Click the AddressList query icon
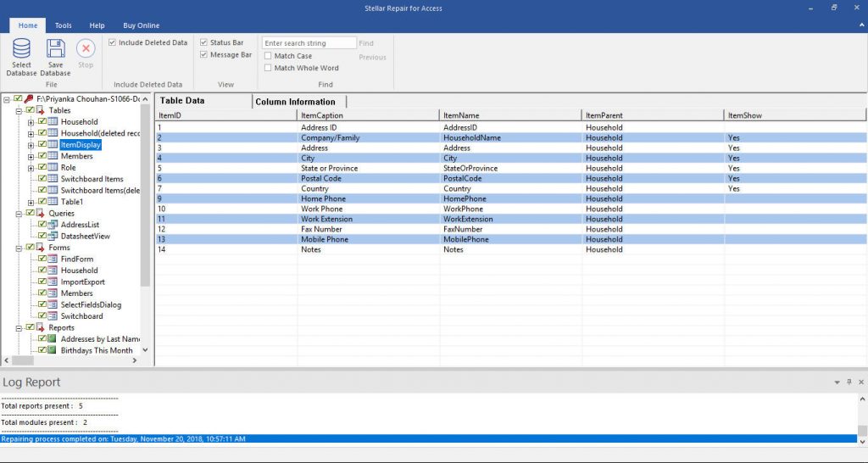The width and height of the screenshot is (868, 463). point(53,225)
